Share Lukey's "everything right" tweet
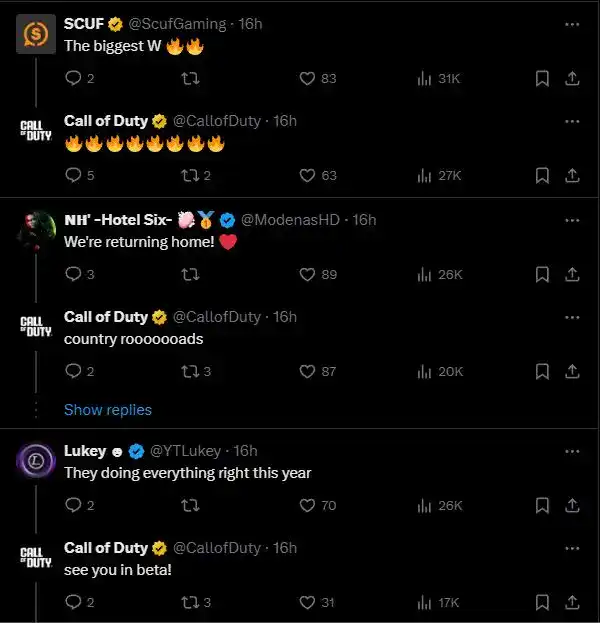The width and height of the screenshot is (600, 623). click(x=572, y=505)
